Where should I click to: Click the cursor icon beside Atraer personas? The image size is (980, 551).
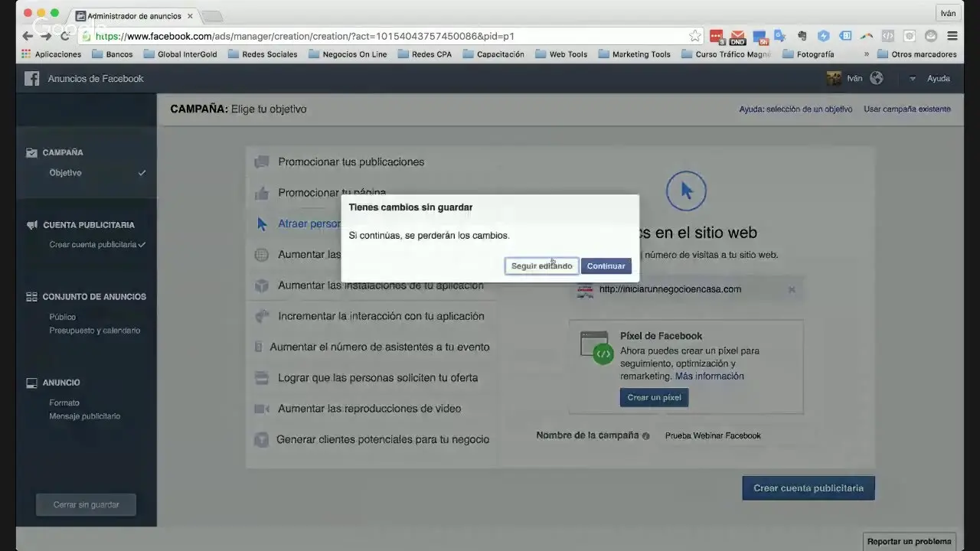[262, 223]
